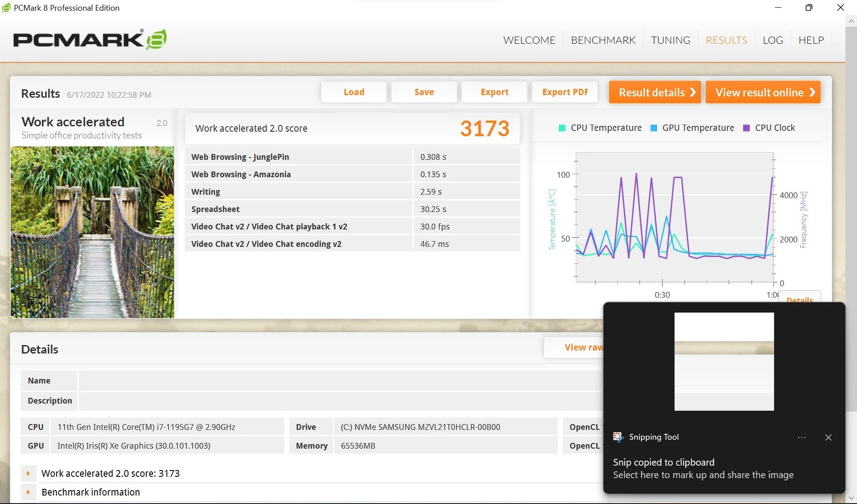Open the Snipping Tool notification options menu
This screenshot has height=504, width=857.
pyautogui.click(x=802, y=437)
